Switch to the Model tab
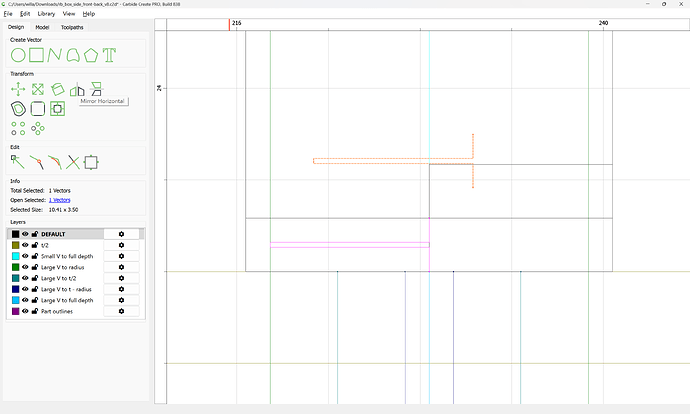The width and height of the screenshot is (690, 414). pos(42,27)
